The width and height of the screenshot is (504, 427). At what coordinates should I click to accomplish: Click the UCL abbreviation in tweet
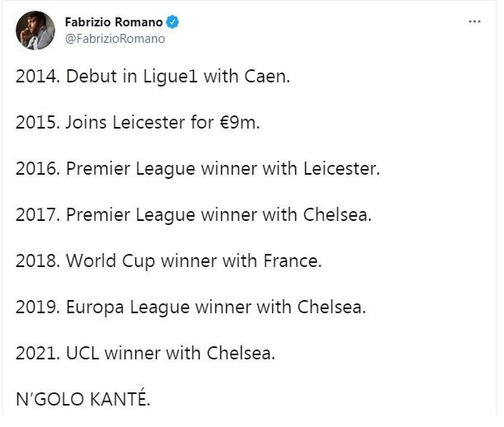pyautogui.click(x=82, y=353)
